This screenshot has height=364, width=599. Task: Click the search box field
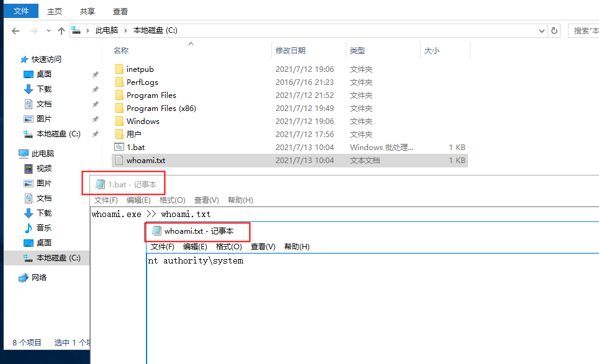point(583,30)
